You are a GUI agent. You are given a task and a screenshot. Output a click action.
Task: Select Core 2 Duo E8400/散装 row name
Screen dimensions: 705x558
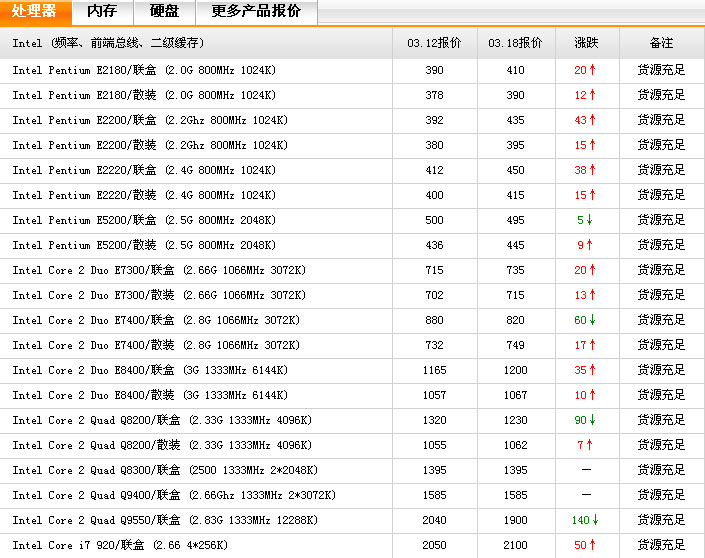[x=150, y=395]
